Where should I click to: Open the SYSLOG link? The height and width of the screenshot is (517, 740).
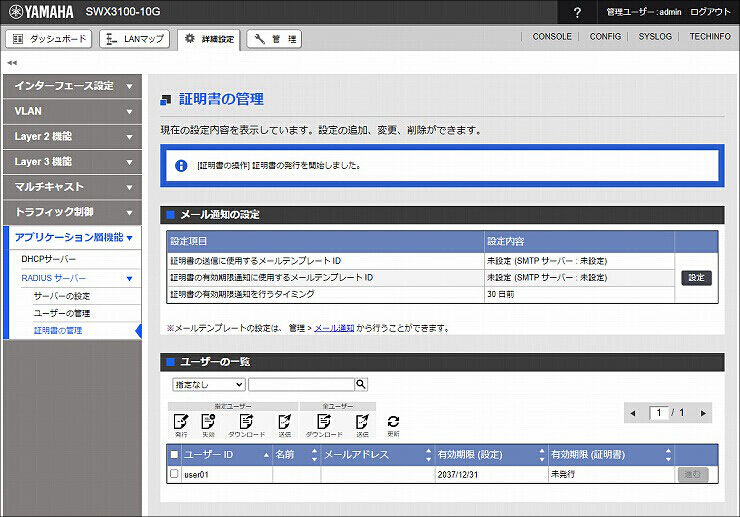click(x=655, y=36)
